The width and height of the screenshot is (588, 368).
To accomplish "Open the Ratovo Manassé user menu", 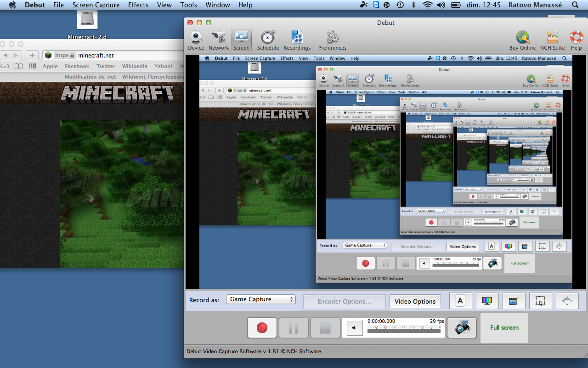I will tap(536, 5).
